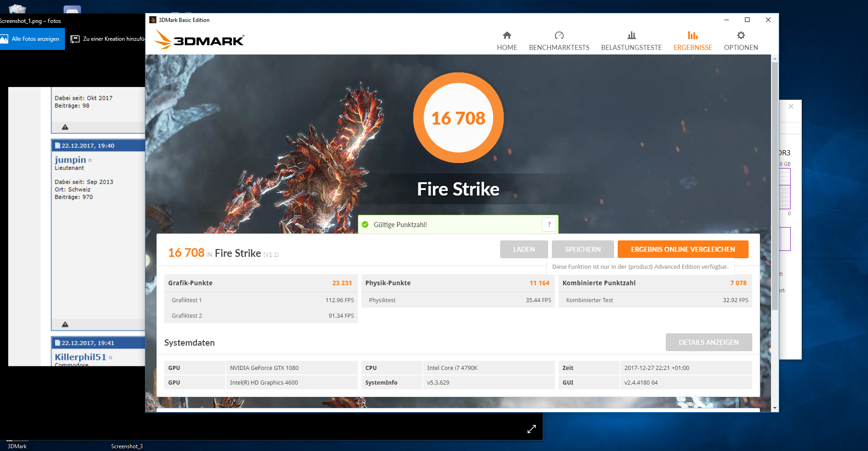
Task: Click DETAILS ANZEIGEN button
Action: pos(708,342)
